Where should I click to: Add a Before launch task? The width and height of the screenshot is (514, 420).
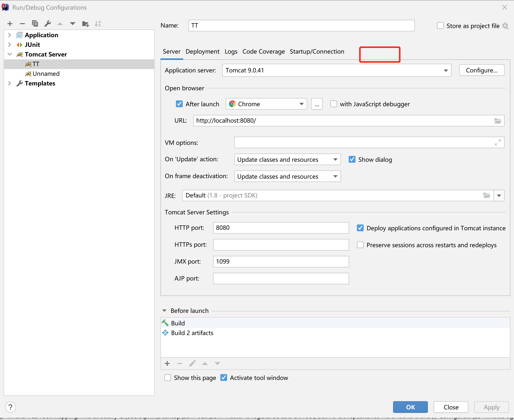click(167, 363)
